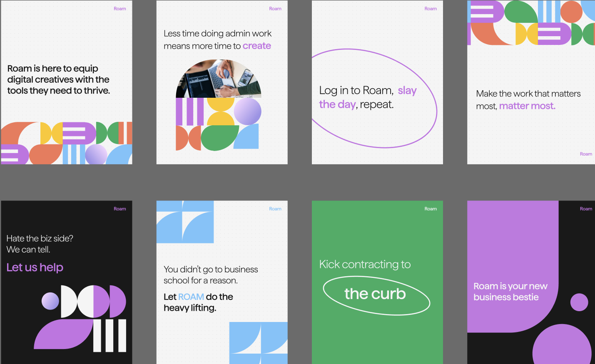
Task: Select the gradient purple sphere under the laptop photo
Action: point(247,111)
